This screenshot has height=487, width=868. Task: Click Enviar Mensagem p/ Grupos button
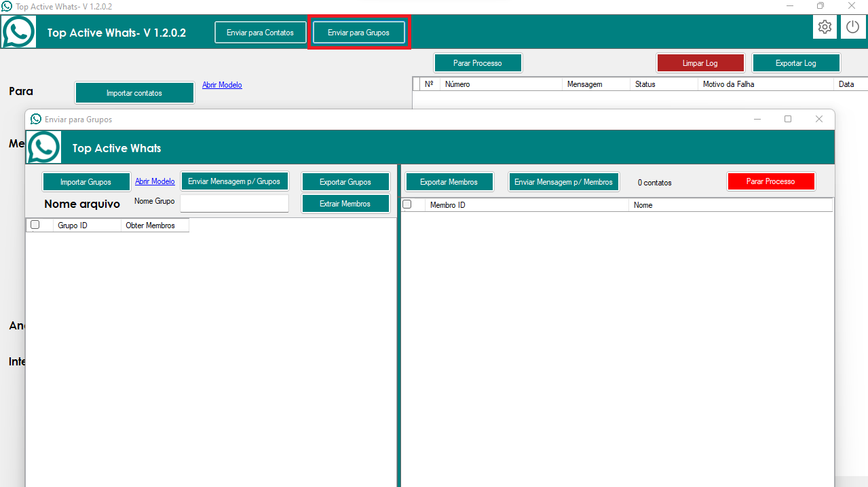tap(235, 181)
